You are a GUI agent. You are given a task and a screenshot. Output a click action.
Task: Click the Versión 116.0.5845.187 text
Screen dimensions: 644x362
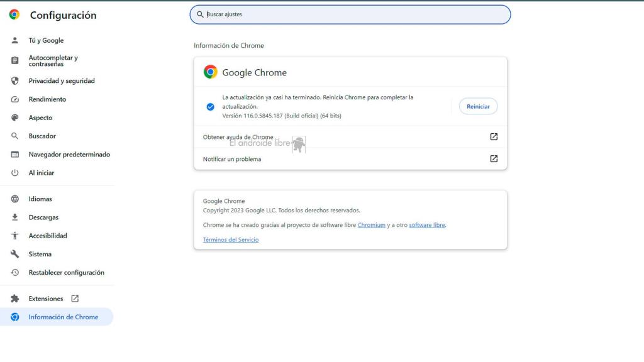282,116
